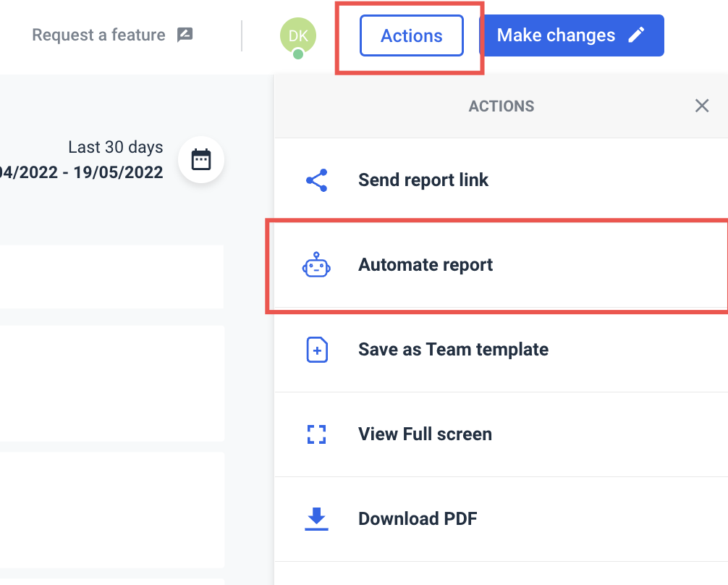The width and height of the screenshot is (728, 585).
Task: Choose View Full screen
Action: [425, 434]
